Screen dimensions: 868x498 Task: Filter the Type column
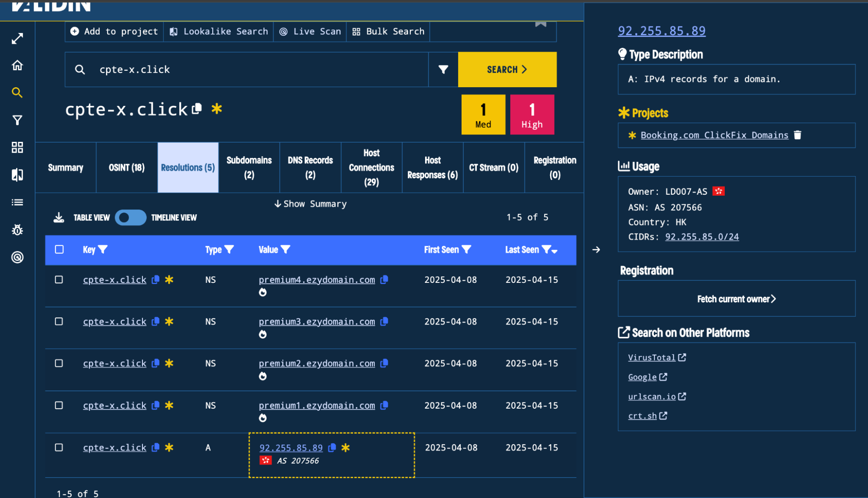pos(229,249)
